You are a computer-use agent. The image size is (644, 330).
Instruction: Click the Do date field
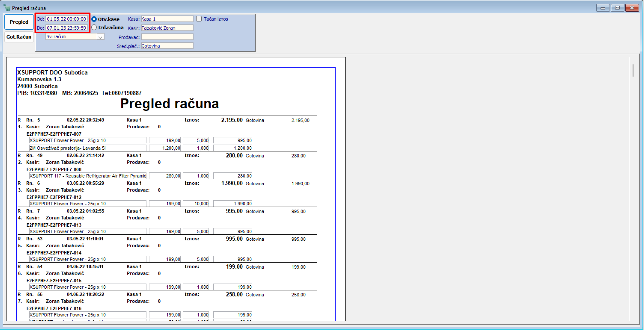[66, 28]
